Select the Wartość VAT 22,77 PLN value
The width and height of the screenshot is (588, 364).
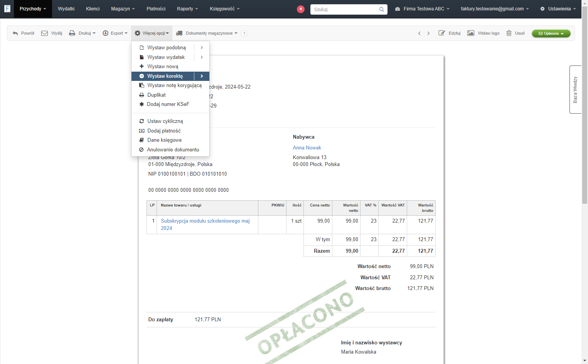[422, 278]
